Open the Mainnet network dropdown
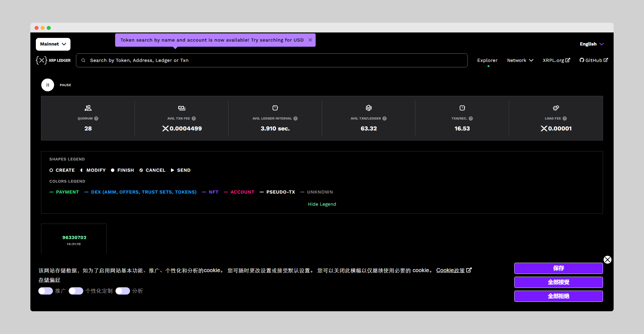 pyautogui.click(x=53, y=44)
